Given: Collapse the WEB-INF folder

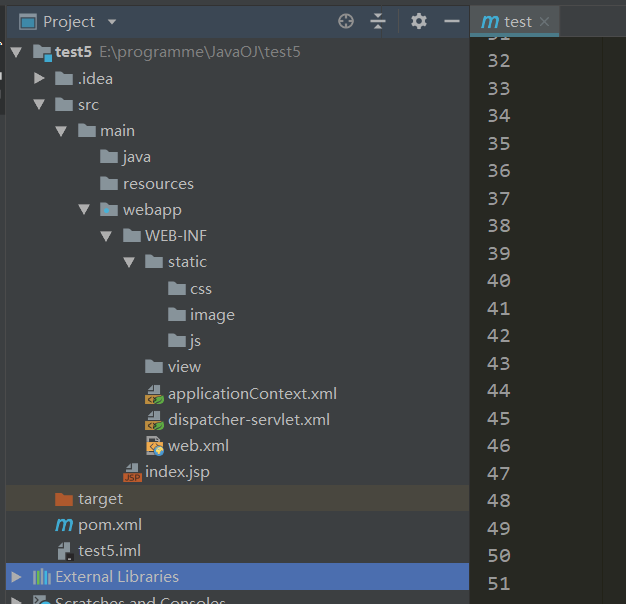Looking at the screenshot, I should click(x=106, y=236).
